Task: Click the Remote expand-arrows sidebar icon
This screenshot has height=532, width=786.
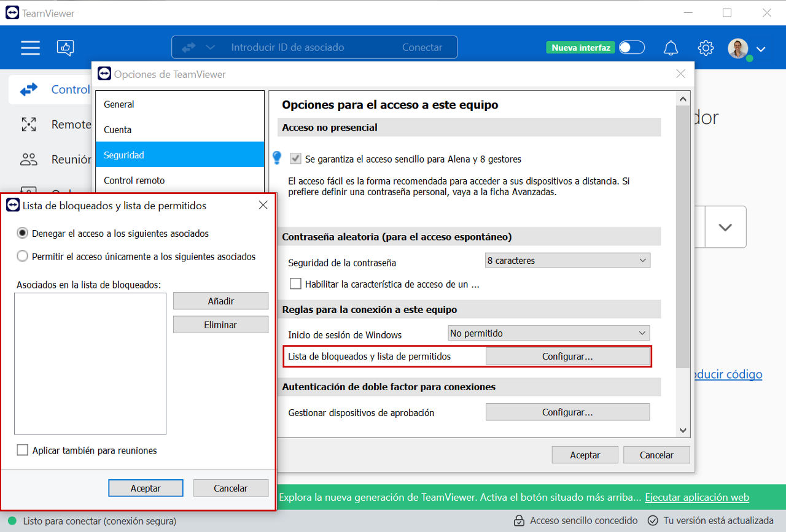Action: click(x=29, y=125)
